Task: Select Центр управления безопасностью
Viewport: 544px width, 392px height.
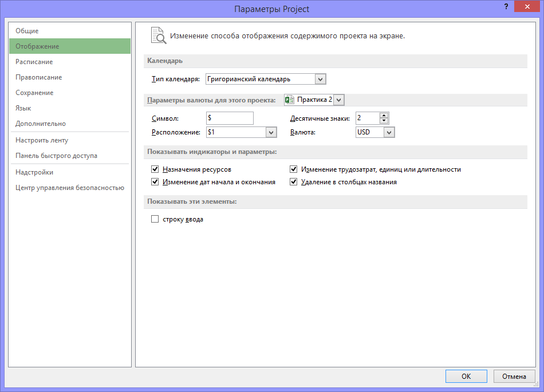Action: 69,188
